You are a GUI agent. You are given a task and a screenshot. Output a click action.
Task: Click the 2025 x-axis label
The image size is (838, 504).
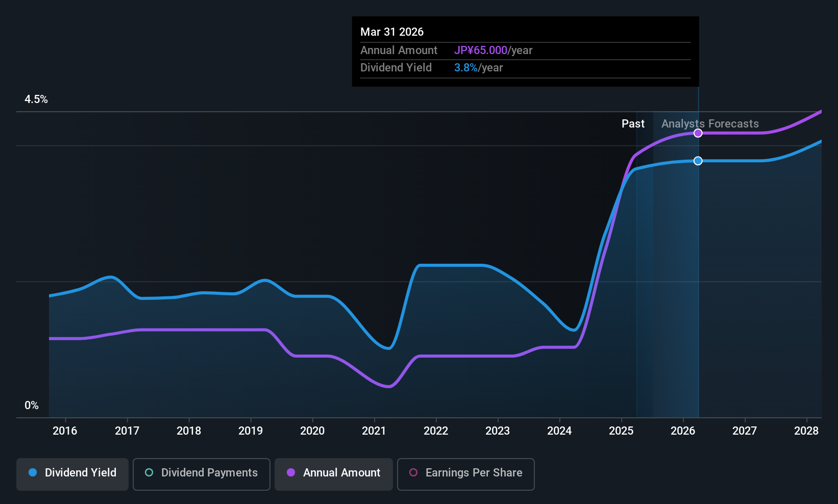621,431
